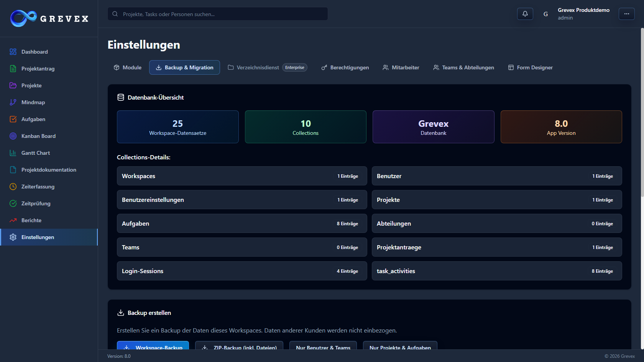Viewport: 644px width, 362px height.
Task: Switch to the Module tab
Action: tap(128, 67)
